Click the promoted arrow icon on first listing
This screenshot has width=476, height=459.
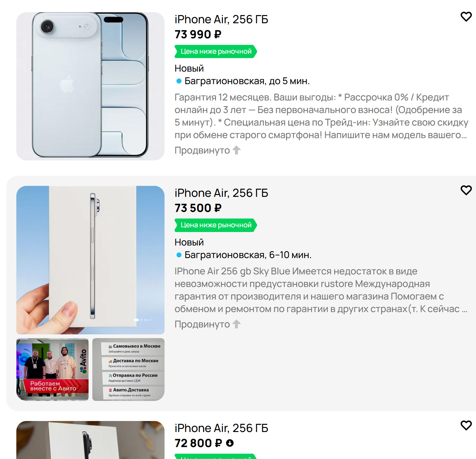(237, 150)
